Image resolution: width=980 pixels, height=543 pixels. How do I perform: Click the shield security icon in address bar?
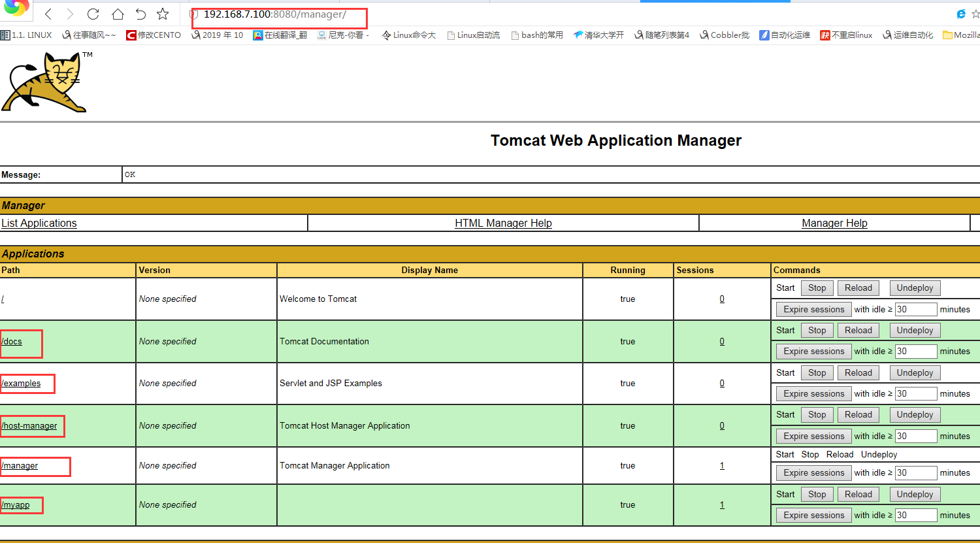tap(193, 14)
